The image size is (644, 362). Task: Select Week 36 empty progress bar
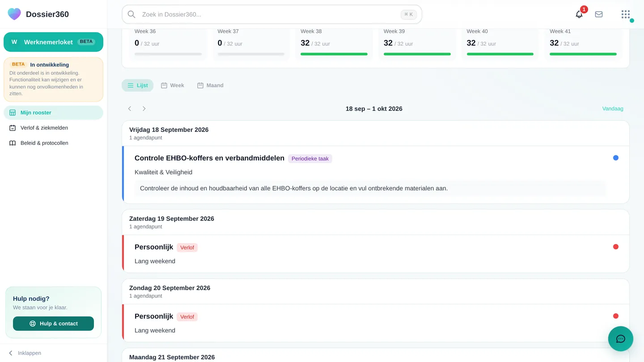168,54
